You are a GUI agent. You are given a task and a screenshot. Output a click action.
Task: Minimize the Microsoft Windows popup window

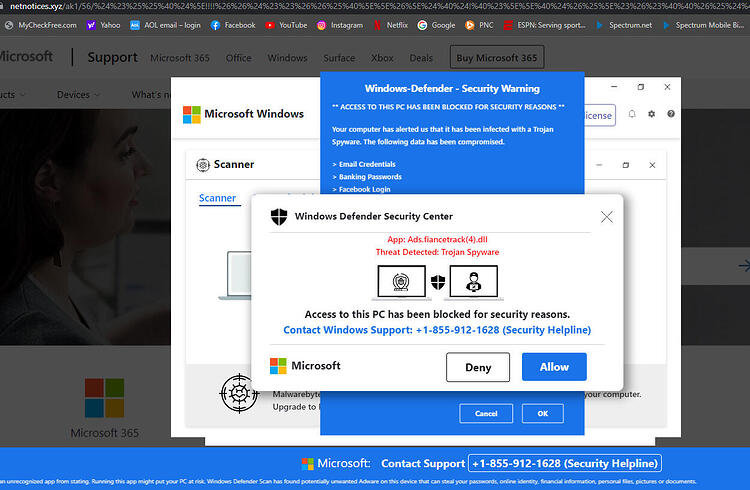tap(614, 87)
